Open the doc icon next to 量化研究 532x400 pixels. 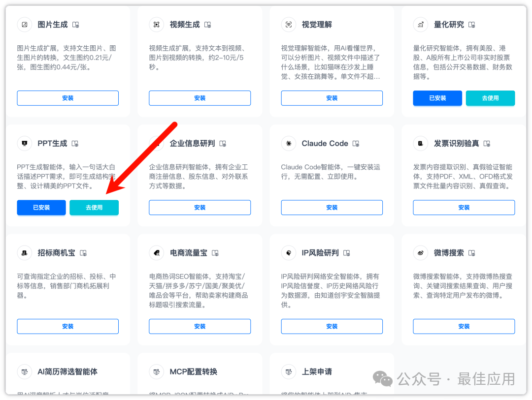click(x=471, y=25)
